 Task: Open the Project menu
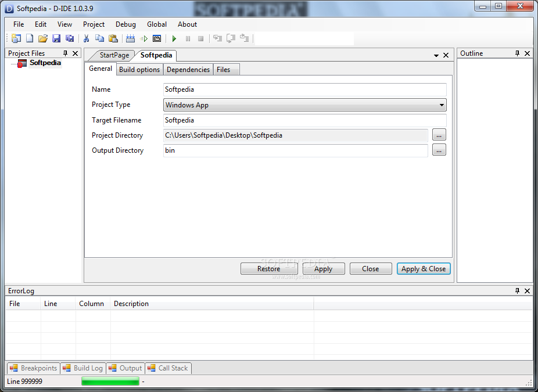pyautogui.click(x=94, y=24)
